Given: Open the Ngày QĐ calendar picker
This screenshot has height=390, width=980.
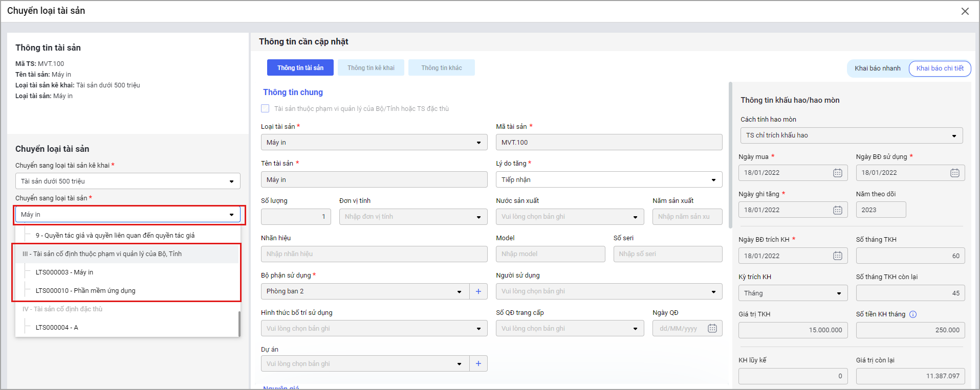Looking at the screenshot, I should pyautogui.click(x=712, y=328).
